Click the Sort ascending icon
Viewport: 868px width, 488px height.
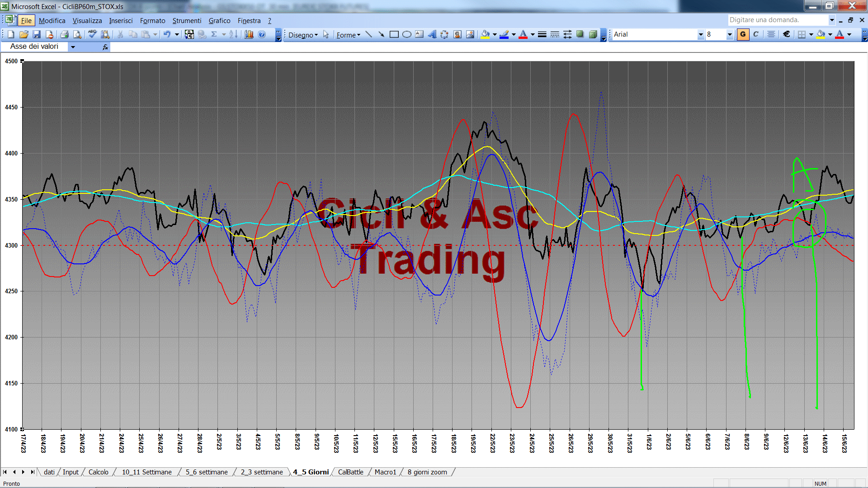[233, 34]
